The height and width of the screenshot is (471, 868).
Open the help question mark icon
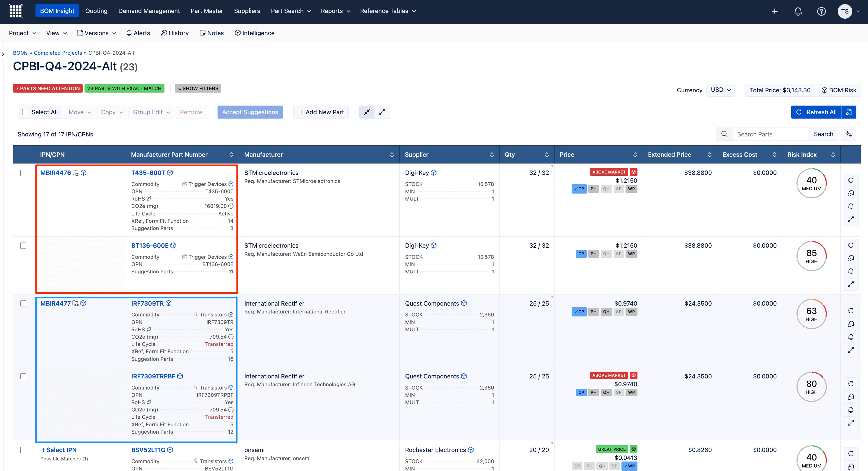pos(821,11)
